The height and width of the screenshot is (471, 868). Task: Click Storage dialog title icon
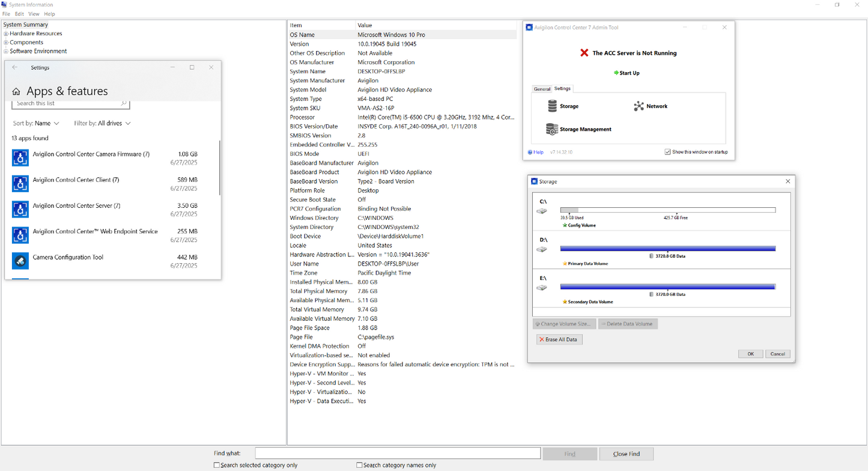coord(534,181)
